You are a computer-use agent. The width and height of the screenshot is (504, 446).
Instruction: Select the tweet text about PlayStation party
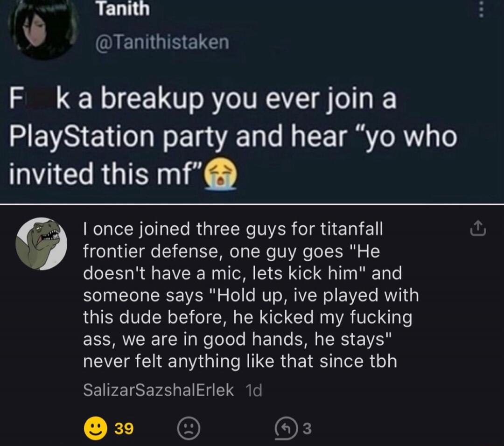(x=233, y=137)
